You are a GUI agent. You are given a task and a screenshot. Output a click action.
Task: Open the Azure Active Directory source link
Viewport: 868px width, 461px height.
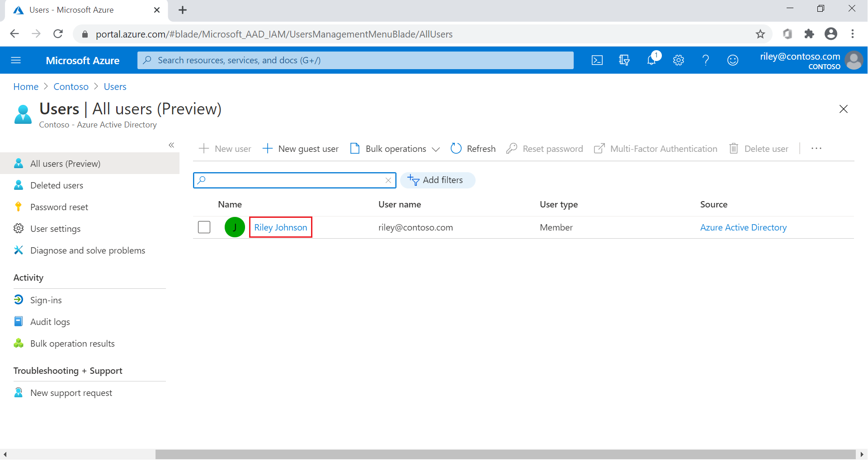tap(743, 227)
